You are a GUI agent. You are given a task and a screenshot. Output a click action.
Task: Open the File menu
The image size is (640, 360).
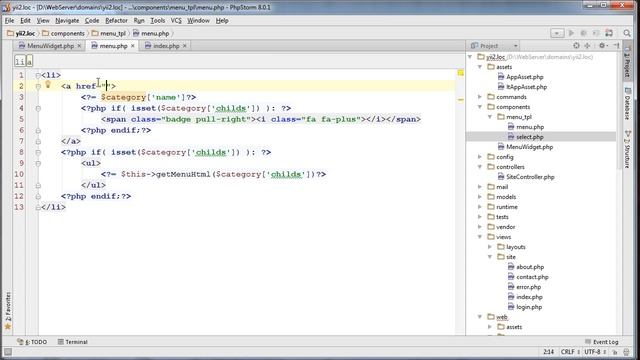pos(9,20)
